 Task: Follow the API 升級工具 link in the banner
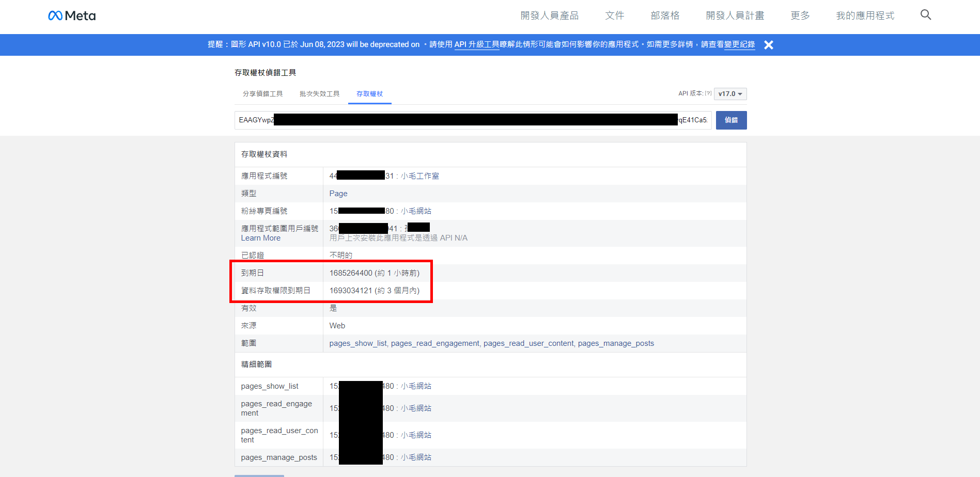pyautogui.click(x=477, y=44)
